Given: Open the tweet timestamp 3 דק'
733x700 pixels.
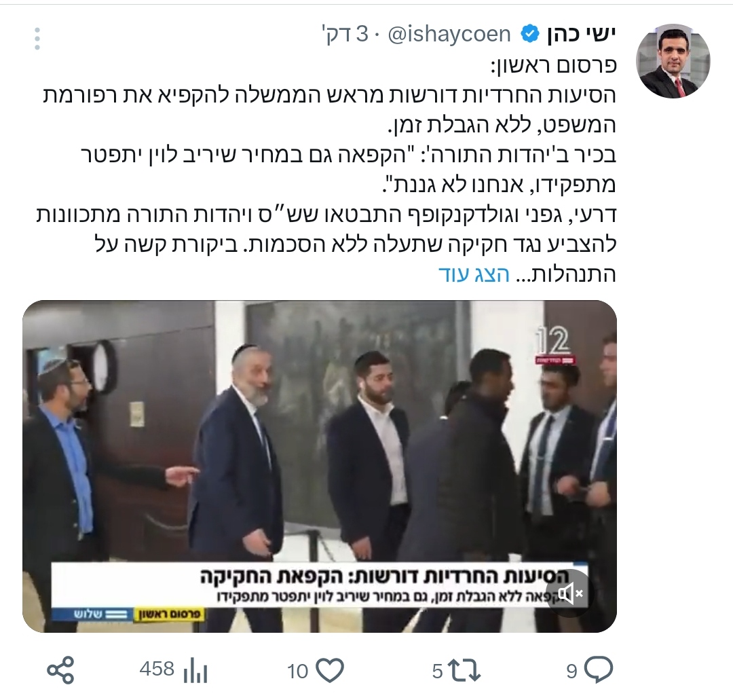Looking at the screenshot, I should click(345, 35).
